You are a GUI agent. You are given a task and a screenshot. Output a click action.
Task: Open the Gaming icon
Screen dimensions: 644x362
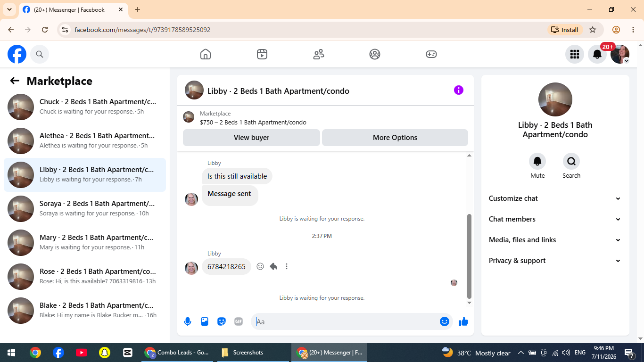pos(431,54)
